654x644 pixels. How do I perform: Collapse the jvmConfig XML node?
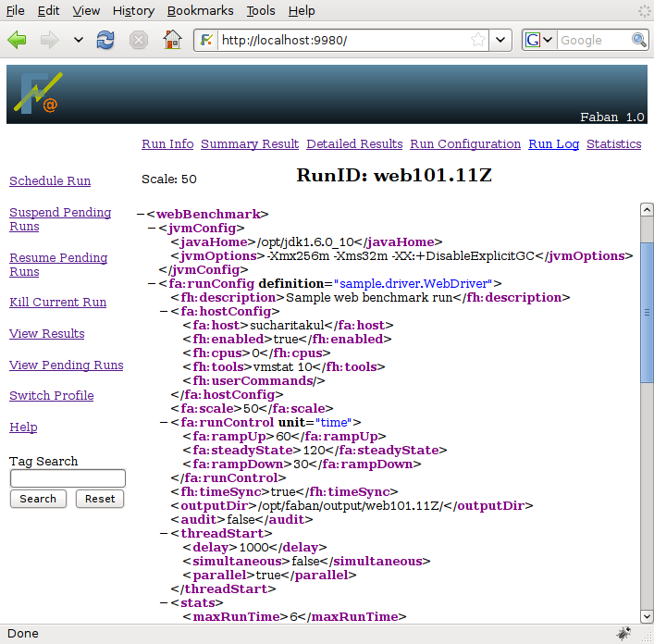(153, 228)
